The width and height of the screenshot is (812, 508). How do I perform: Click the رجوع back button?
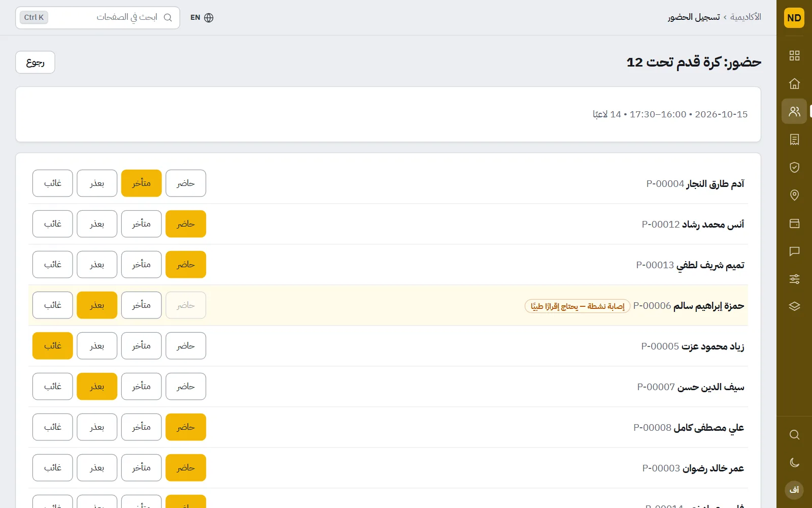pyautogui.click(x=35, y=62)
